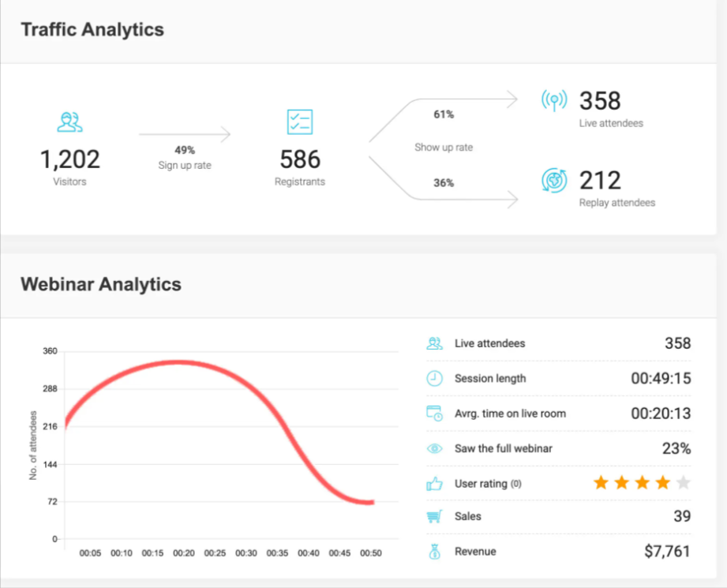Click the eye icon for Saw the full webinar

pyautogui.click(x=434, y=448)
